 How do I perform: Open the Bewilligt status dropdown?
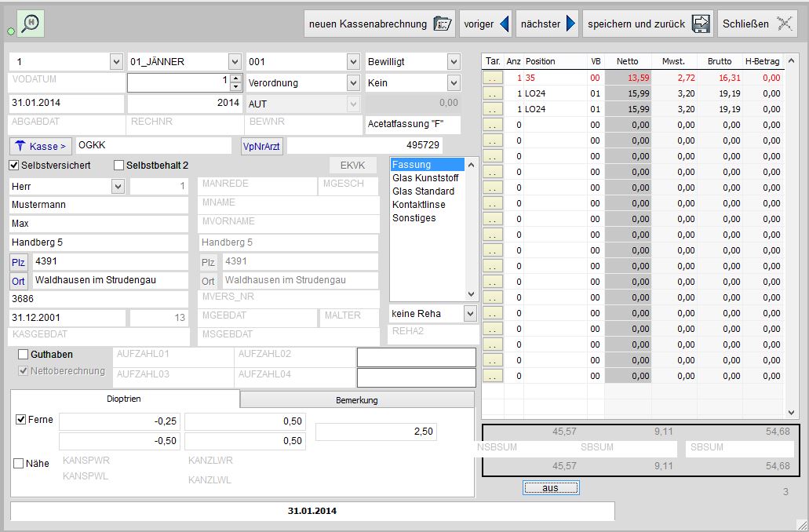coord(454,61)
